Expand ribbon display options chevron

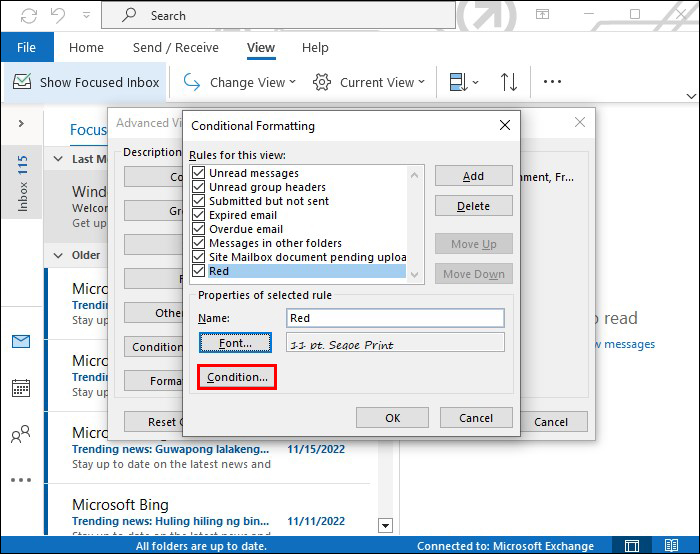pyautogui.click(x=691, y=96)
